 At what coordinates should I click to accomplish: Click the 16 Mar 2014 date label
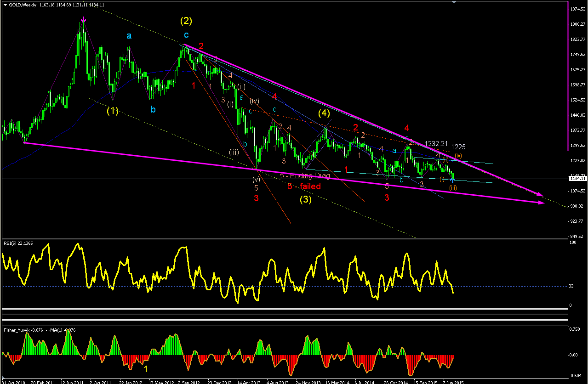click(x=337, y=382)
